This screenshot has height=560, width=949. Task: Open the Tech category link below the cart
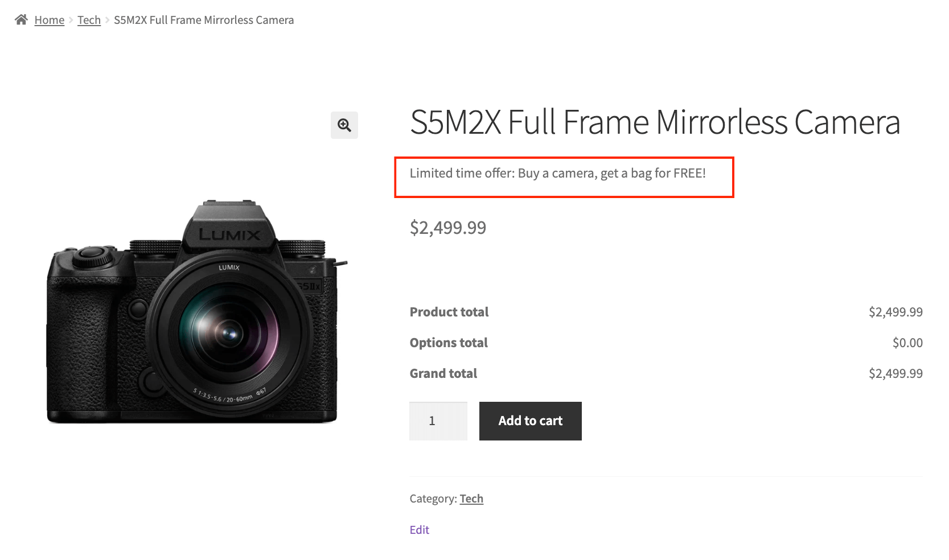(471, 499)
